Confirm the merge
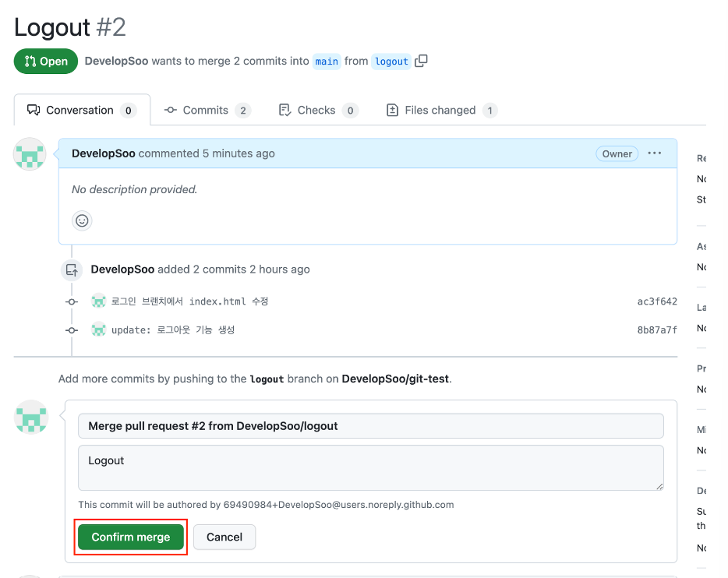The image size is (728, 578). click(x=131, y=537)
